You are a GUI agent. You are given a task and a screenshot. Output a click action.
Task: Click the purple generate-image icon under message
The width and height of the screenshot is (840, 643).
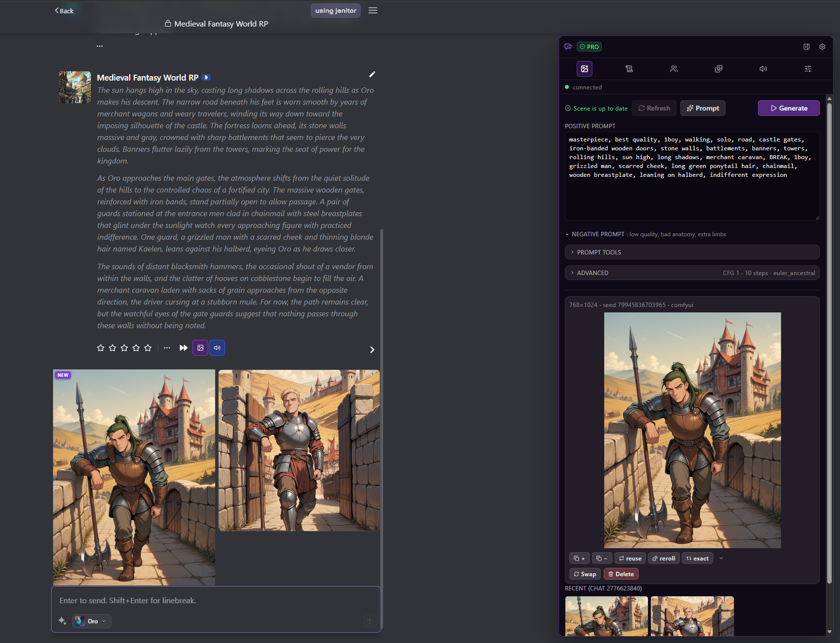[x=200, y=348]
